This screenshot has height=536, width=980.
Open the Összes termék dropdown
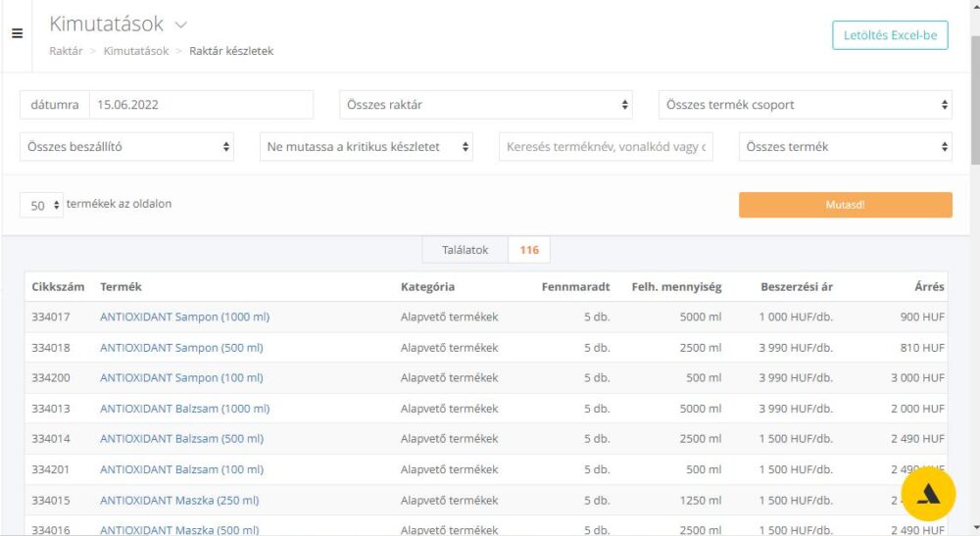[845, 147]
